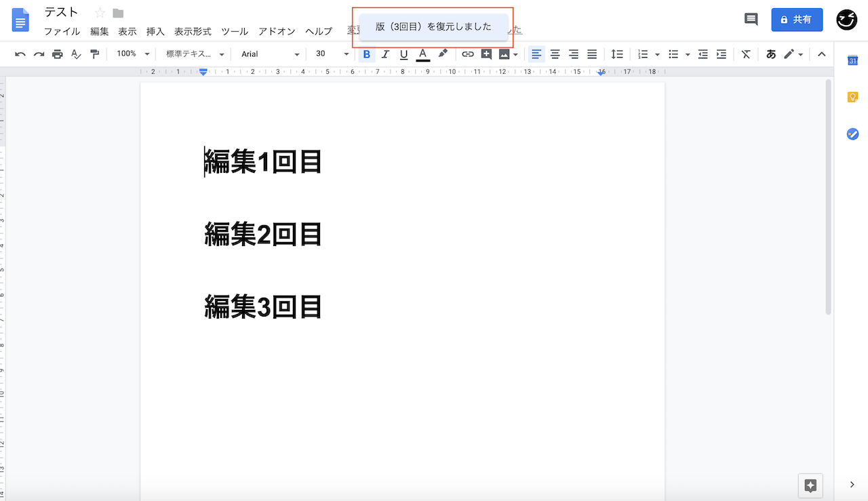Print the document using printer icon
The width and height of the screenshot is (868, 501).
point(58,54)
